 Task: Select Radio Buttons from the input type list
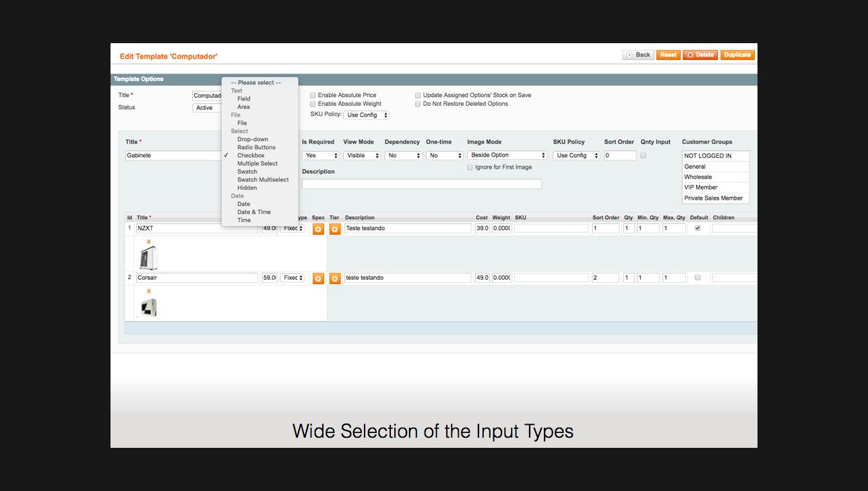pyautogui.click(x=256, y=147)
